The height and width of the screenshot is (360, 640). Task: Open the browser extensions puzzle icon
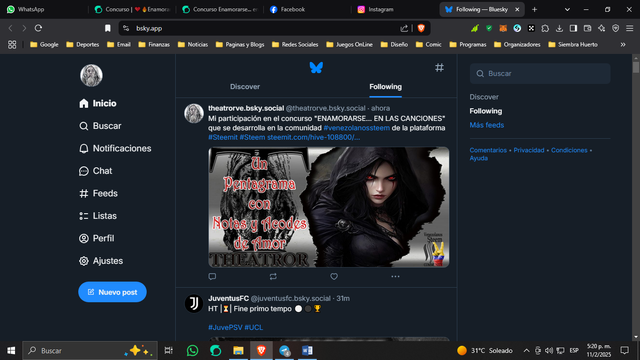coord(545,28)
